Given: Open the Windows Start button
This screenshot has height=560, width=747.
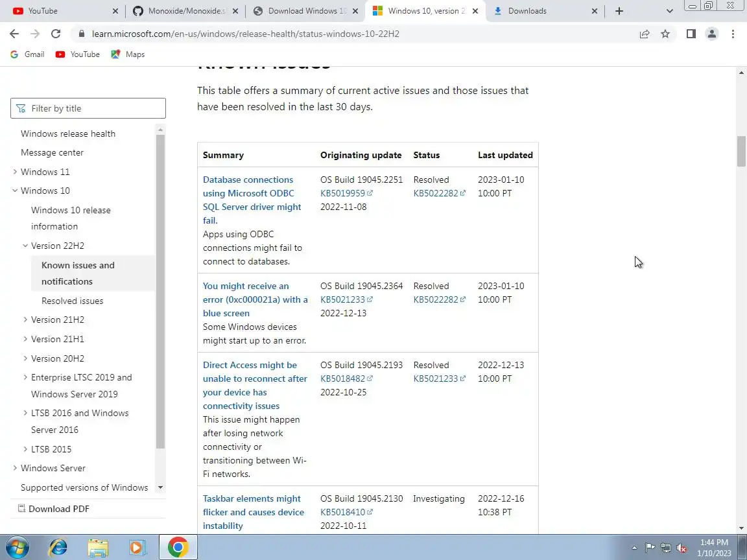Looking at the screenshot, I should click(16, 547).
